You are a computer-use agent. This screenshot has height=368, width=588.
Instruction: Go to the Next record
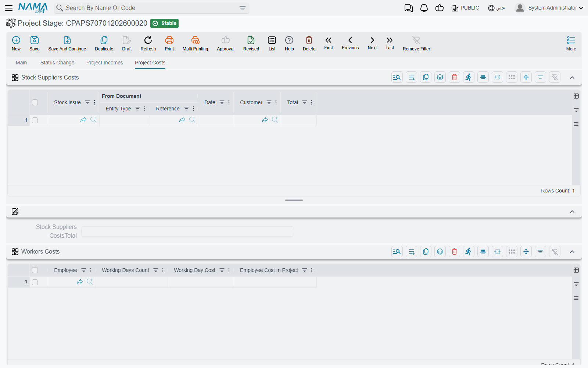click(x=372, y=43)
